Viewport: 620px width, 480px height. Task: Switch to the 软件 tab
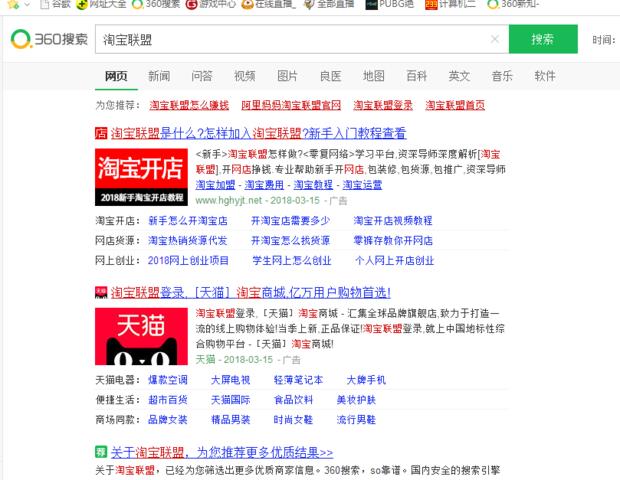point(545,76)
